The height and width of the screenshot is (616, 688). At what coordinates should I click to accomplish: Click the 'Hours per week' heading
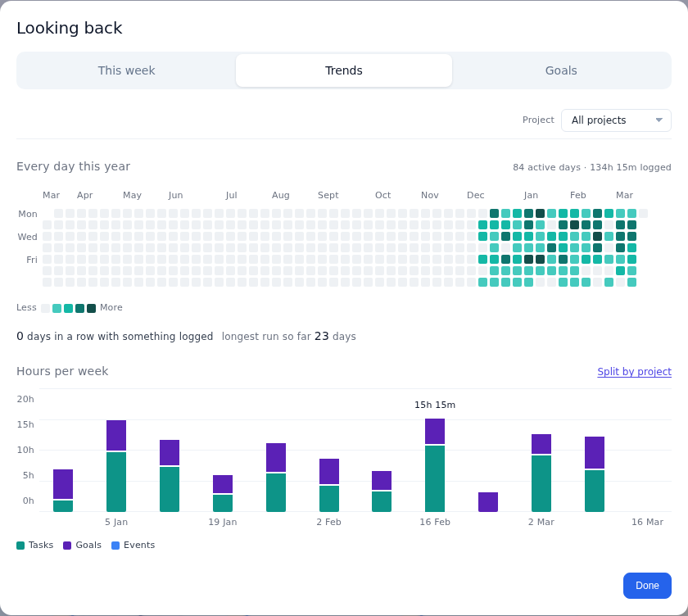point(62,371)
